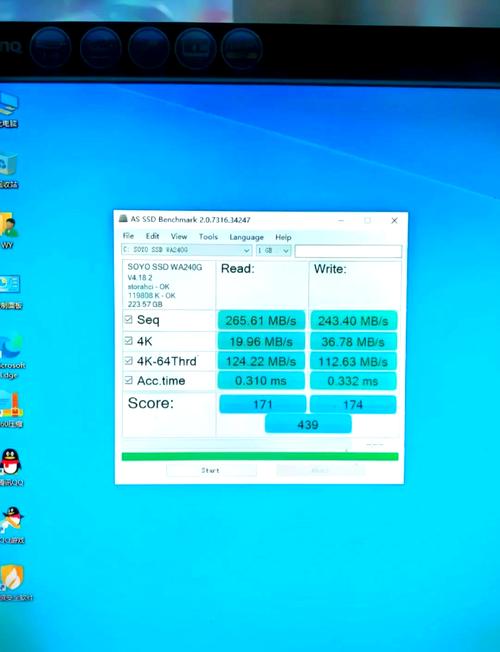Minimize the AS SSD Benchmark window
The width and height of the screenshot is (500, 652).
(341, 220)
